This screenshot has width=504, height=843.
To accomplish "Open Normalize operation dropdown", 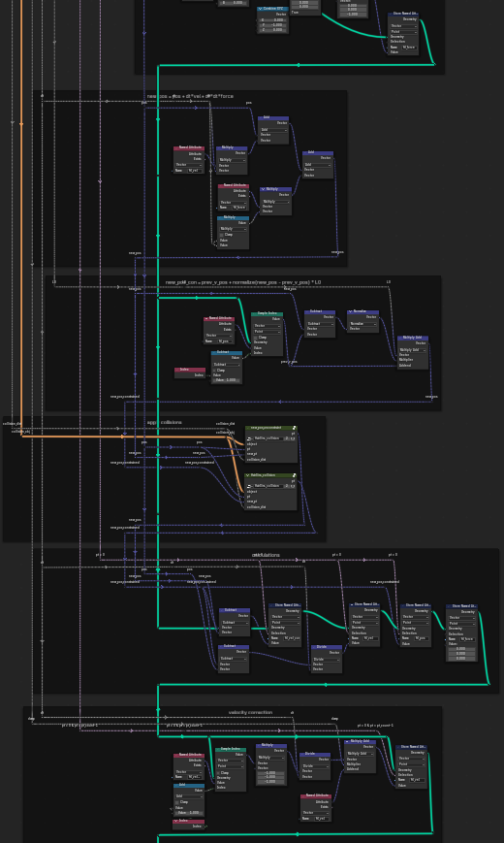I will [362, 324].
